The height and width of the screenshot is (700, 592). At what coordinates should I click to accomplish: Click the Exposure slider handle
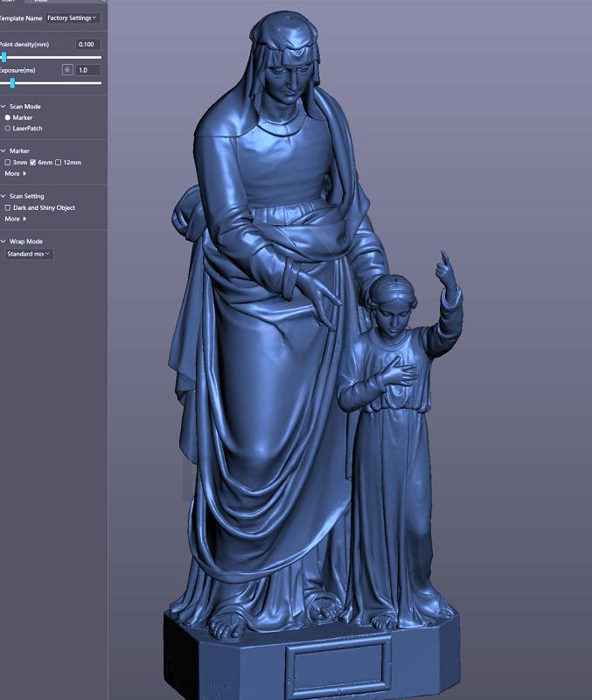click(x=12, y=83)
